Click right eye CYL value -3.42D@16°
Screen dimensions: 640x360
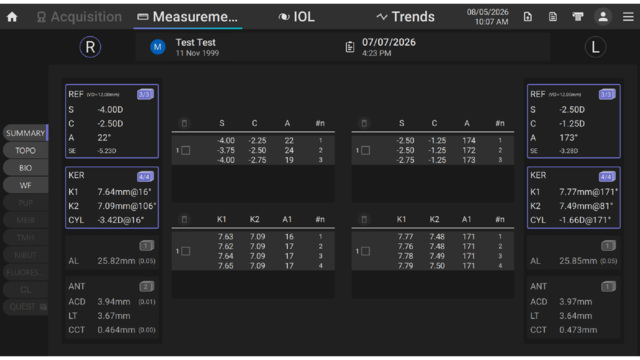pos(120,220)
